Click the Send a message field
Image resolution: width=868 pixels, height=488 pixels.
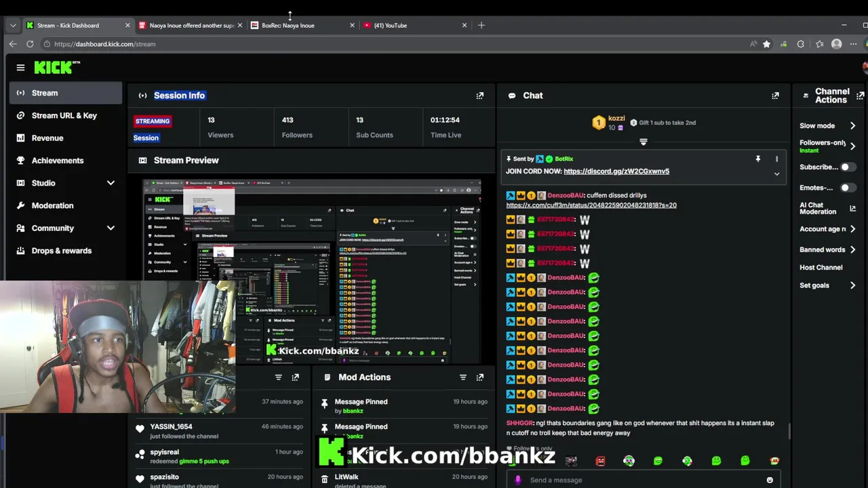pos(643,480)
